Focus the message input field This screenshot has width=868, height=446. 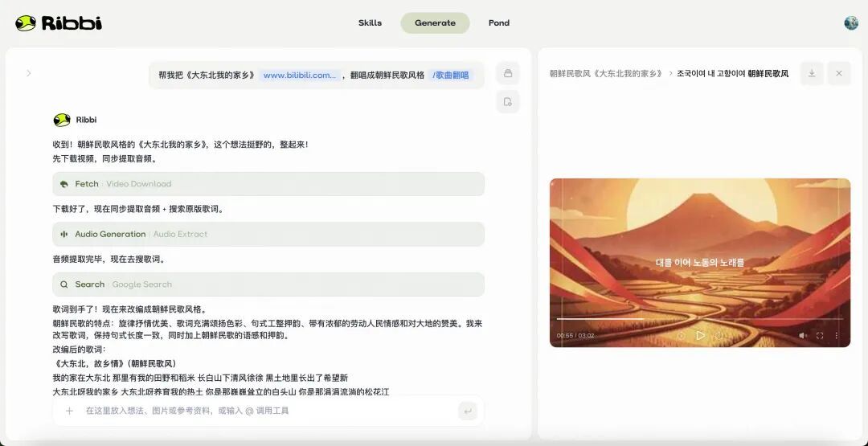(268, 411)
